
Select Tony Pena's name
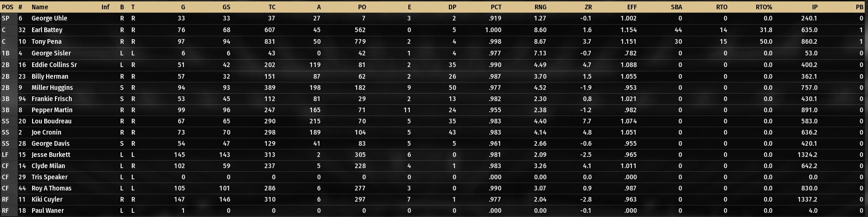coord(46,41)
